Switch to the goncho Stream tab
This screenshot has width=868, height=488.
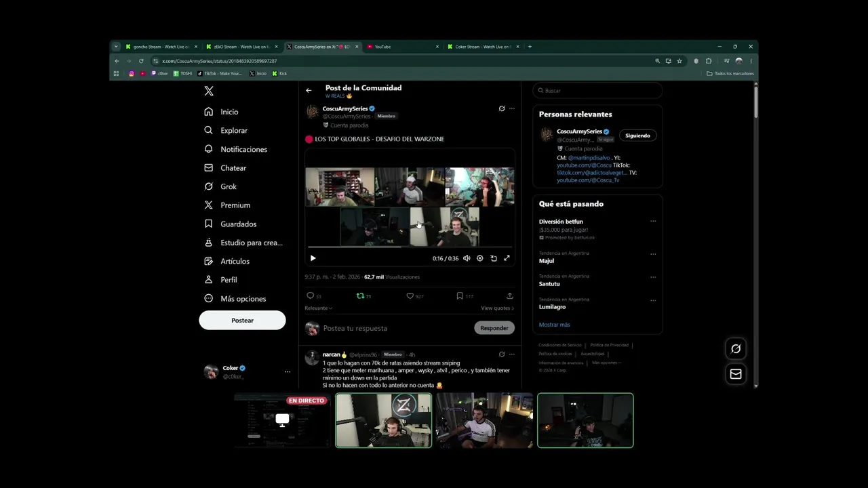[x=161, y=47]
